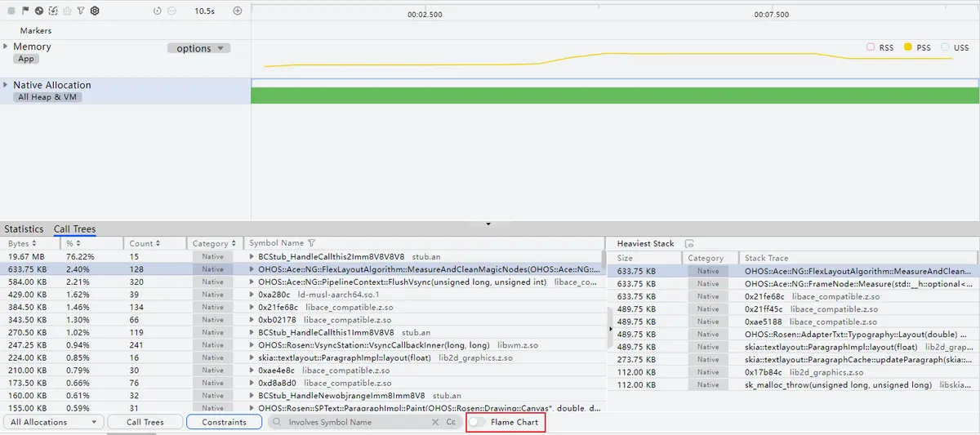
Task: Click the funnel filter icon in top toolbar
Action: pos(81,11)
